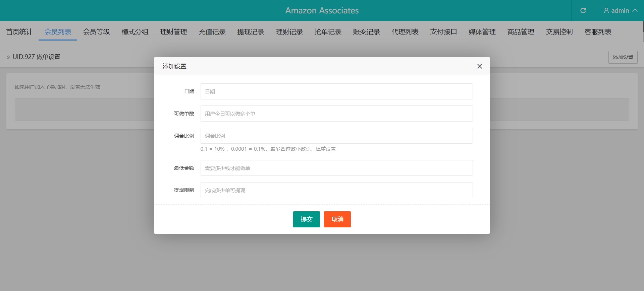Click the 添加设置 button at top right
This screenshot has width=644, height=291.
[x=623, y=57]
